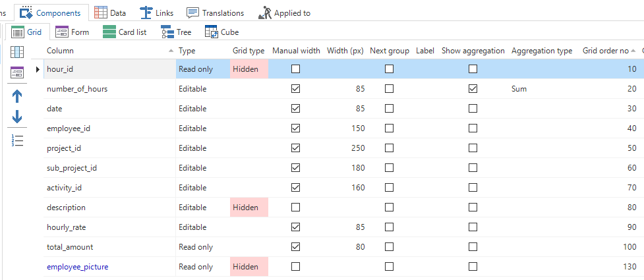
Task: Click the form view icon in left sidebar
Action: 17,73
